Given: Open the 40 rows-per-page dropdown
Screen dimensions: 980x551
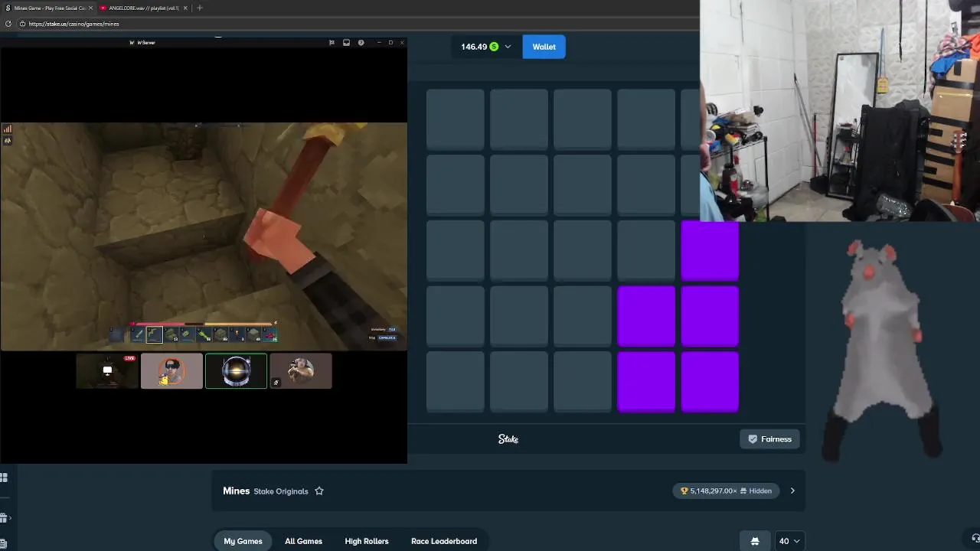Looking at the screenshot, I should 789,541.
